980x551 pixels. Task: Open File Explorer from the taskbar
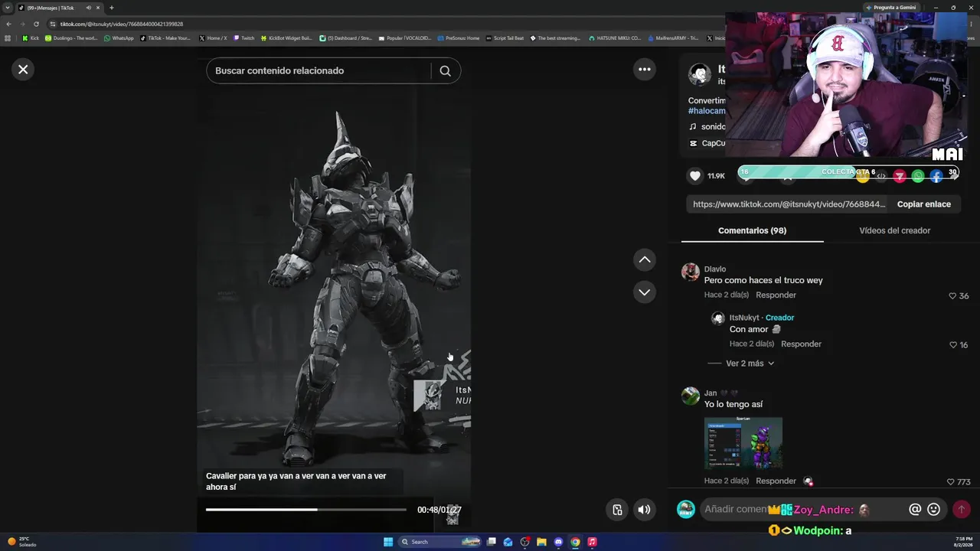point(541,542)
